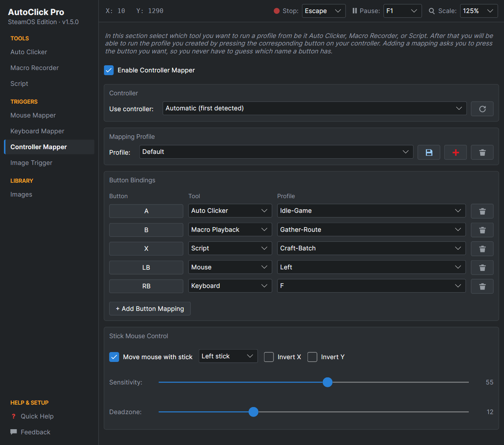Enable the Invert Y checkbox
The image size is (504, 445).
(312, 357)
